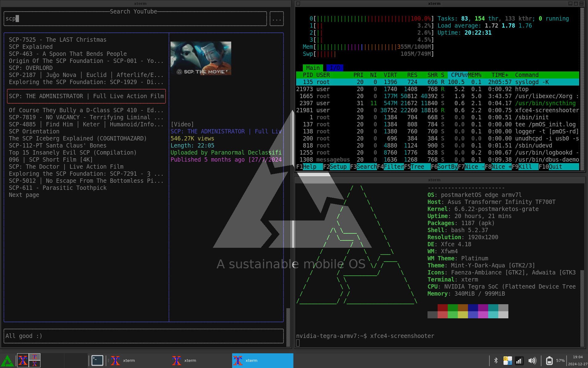
Task: Click the SCP The Movie thumbnail
Action: click(x=201, y=58)
